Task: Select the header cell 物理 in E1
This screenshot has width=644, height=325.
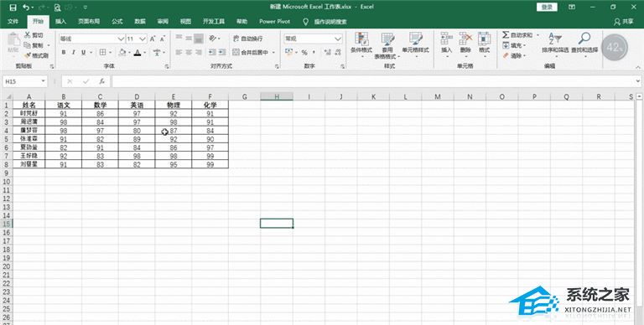Action: [174, 105]
